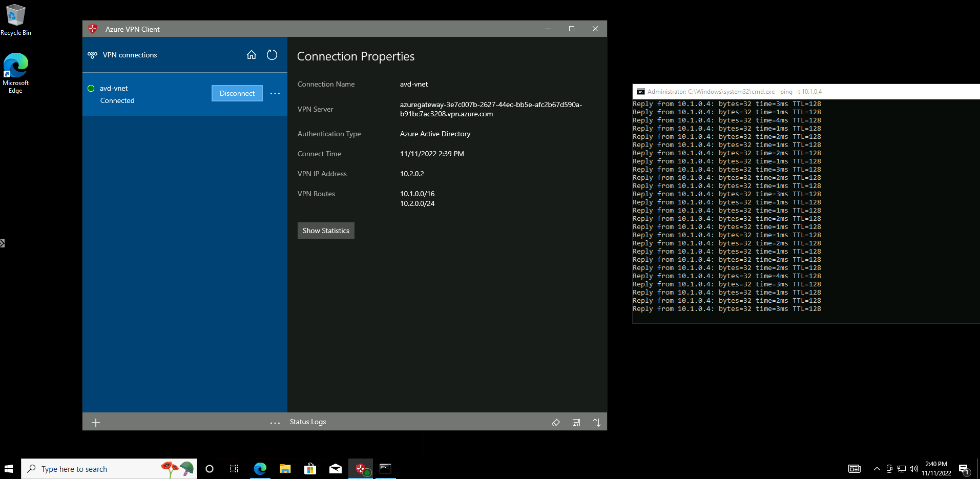Viewport: 980px width, 479px height.
Task: Launch Edge from the taskbar
Action: coord(260,469)
